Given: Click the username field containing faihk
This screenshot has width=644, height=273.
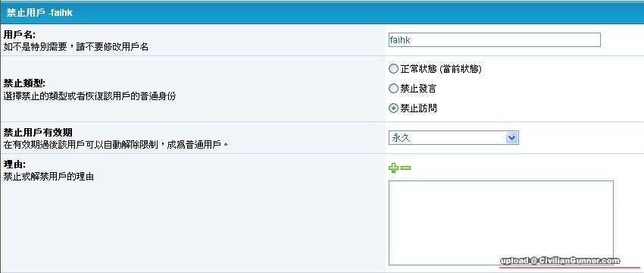Looking at the screenshot, I should tap(495, 40).
